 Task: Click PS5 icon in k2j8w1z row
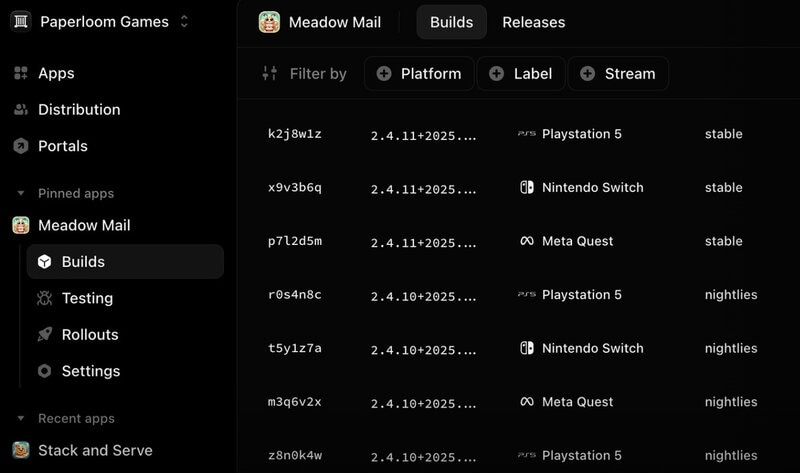(x=527, y=134)
